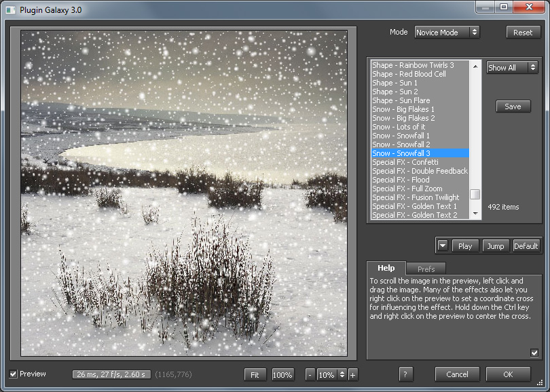
Task: Adjust the 10% zoom level stepper
Action: 342,374
